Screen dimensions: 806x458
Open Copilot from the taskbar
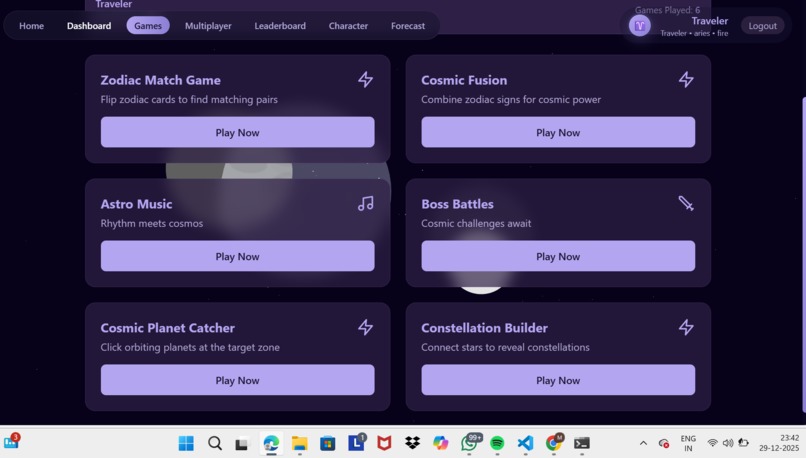pos(441,443)
